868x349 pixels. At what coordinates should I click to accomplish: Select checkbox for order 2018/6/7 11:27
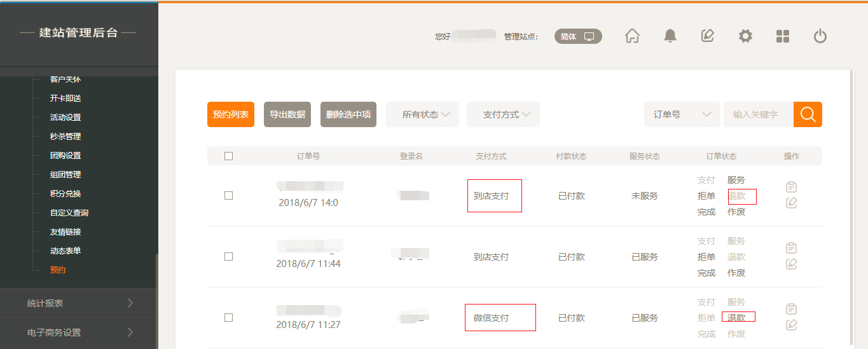tap(229, 318)
